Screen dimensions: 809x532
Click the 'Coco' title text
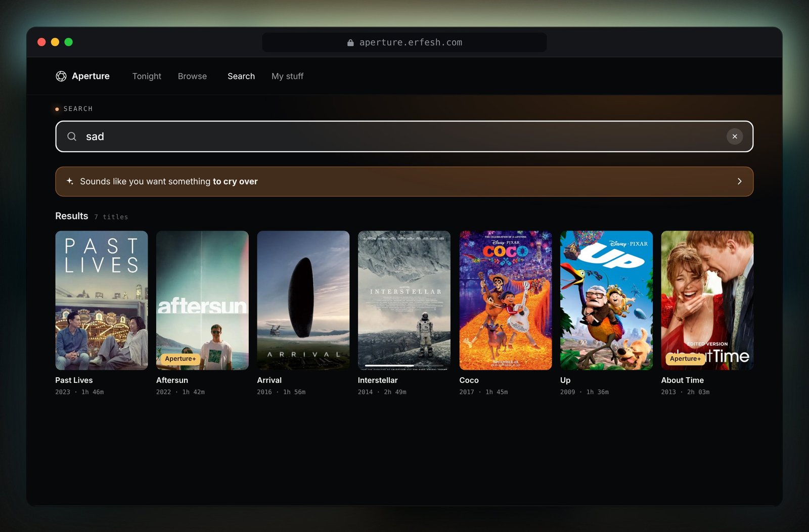(x=469, y=380)
